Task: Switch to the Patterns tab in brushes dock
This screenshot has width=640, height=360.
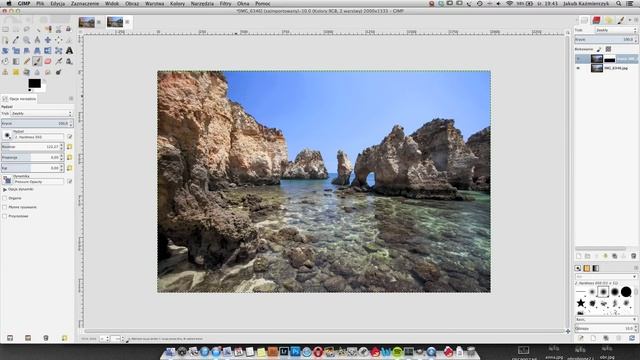Action: 587,268
